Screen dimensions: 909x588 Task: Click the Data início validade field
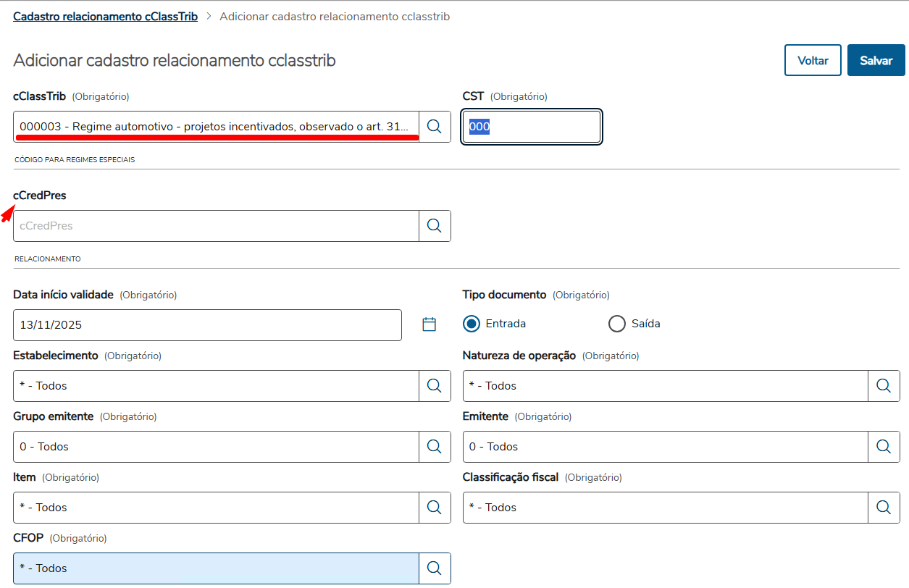[x=207, y=325]
